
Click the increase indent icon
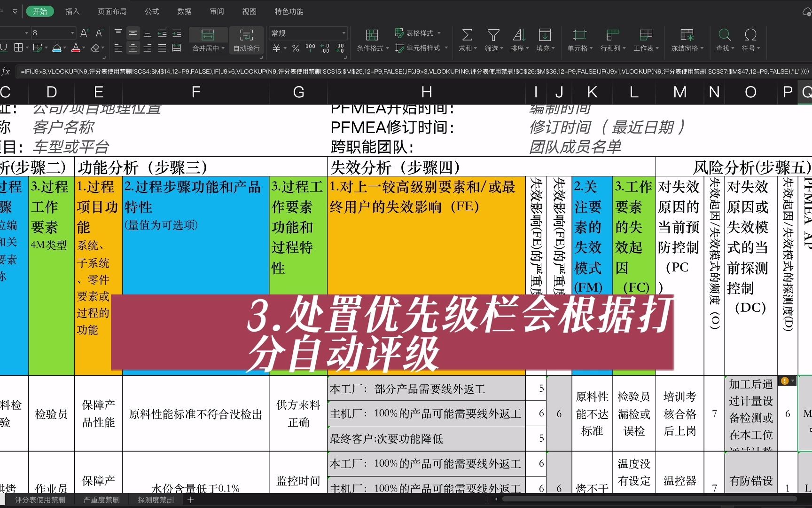click(x=177, y=33)
